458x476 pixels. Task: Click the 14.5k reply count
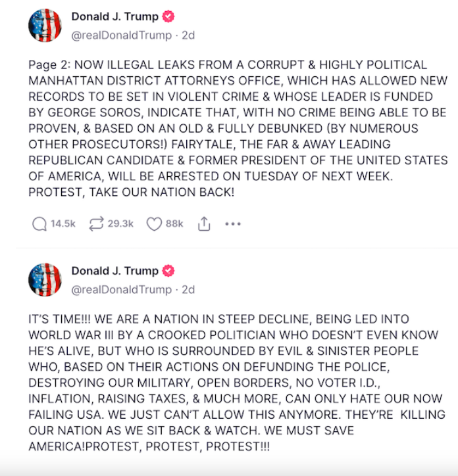point(63,224)
